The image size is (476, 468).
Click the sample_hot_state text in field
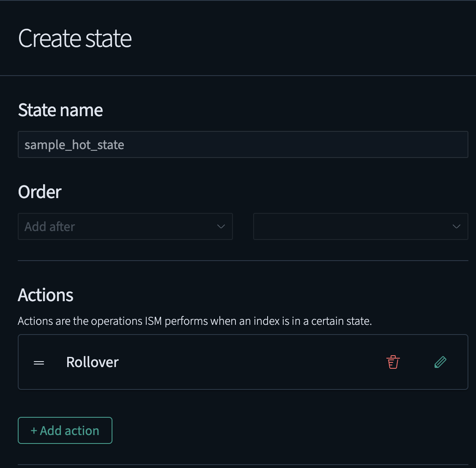[x=74, y=145]
